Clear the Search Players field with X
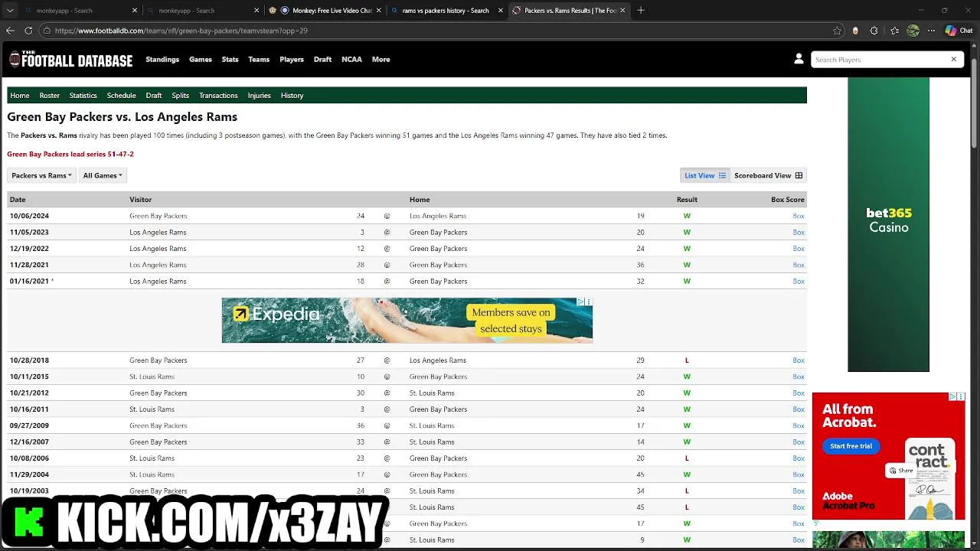Image resolution: width=980 pixels, height=551 pixels. point(954,59)
